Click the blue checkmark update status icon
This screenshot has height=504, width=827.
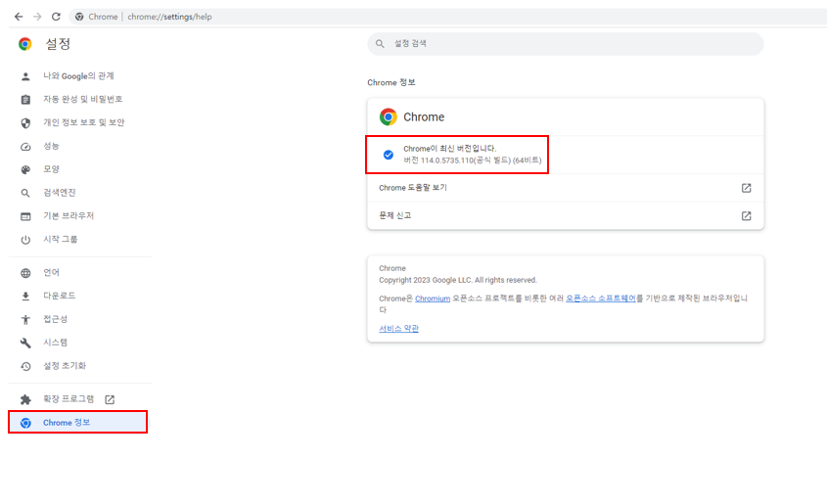pos(389,155)
